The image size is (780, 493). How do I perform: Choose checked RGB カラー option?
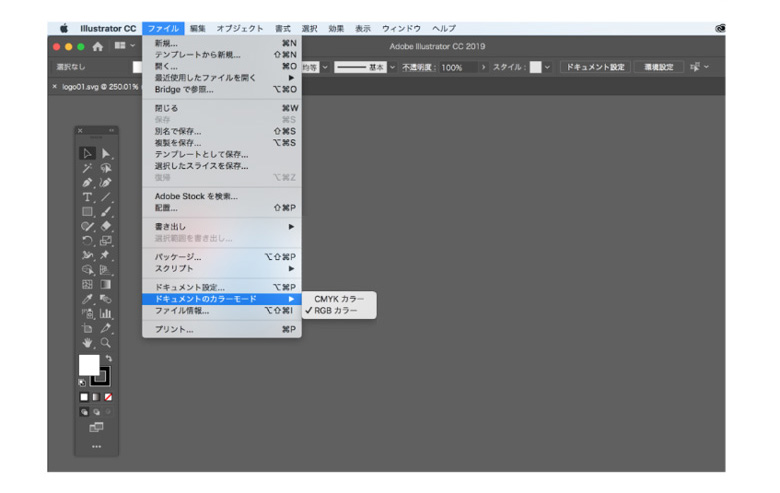pyautogui.click(x=339, y=310)
